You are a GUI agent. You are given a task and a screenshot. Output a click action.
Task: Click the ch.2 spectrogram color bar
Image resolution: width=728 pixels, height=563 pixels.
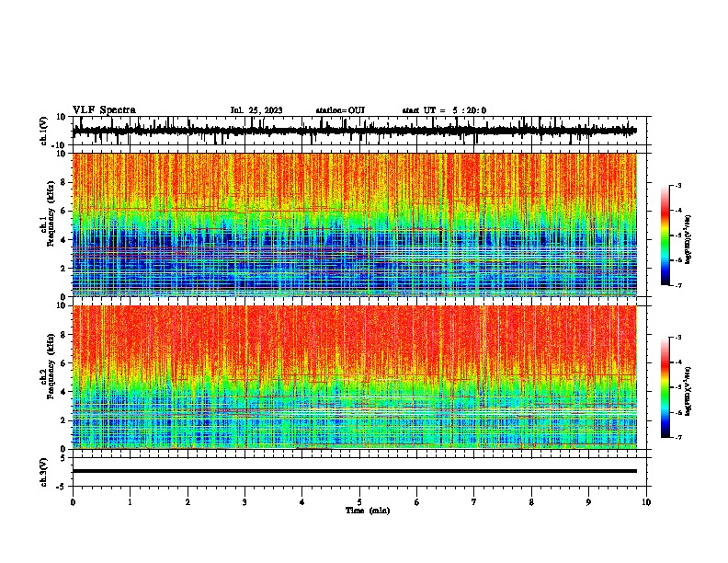point(665,387)
